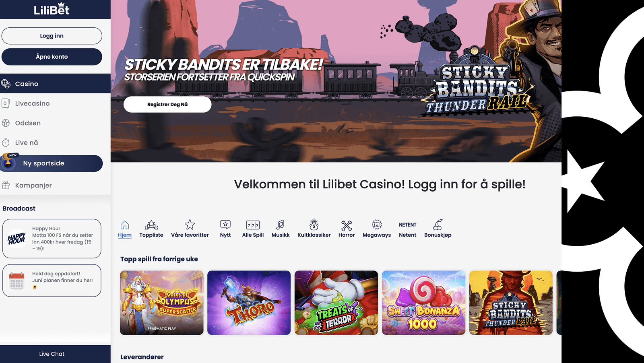Click the Registrer Deg Nå banner button

click(x=167, y=104)
